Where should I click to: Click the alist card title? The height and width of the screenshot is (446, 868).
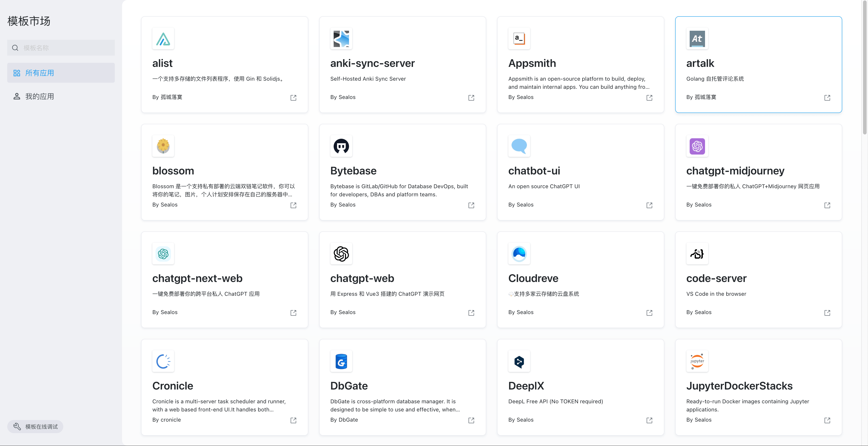[x=162, y=63]
